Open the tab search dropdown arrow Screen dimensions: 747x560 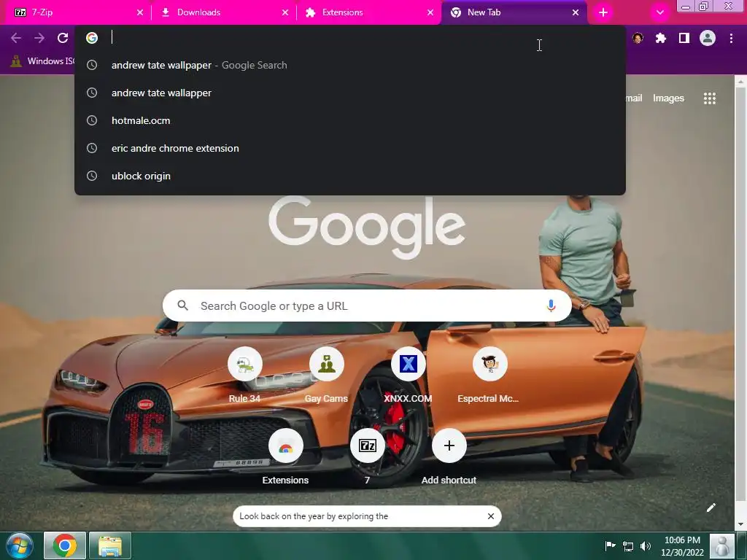pos(659,12)
